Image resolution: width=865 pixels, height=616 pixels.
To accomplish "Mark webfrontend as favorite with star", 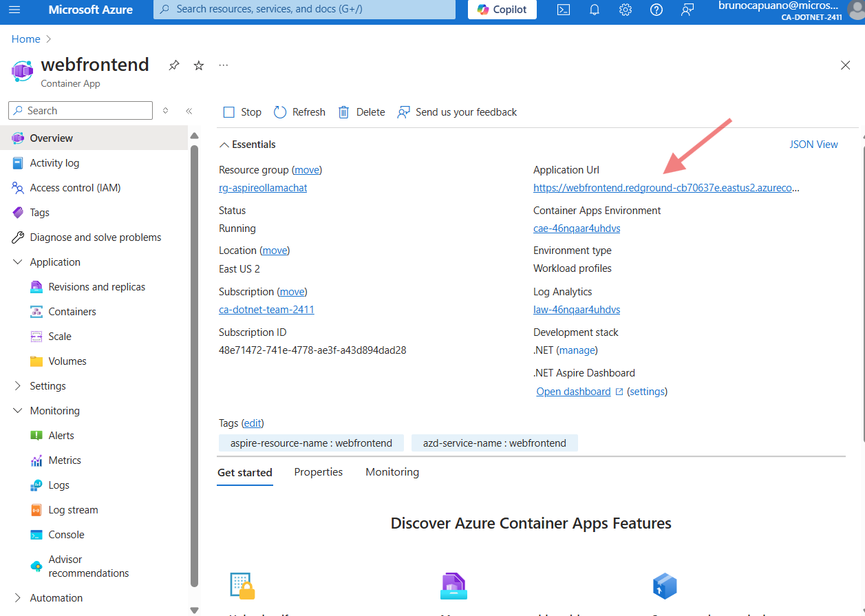I will click(199, 65).
